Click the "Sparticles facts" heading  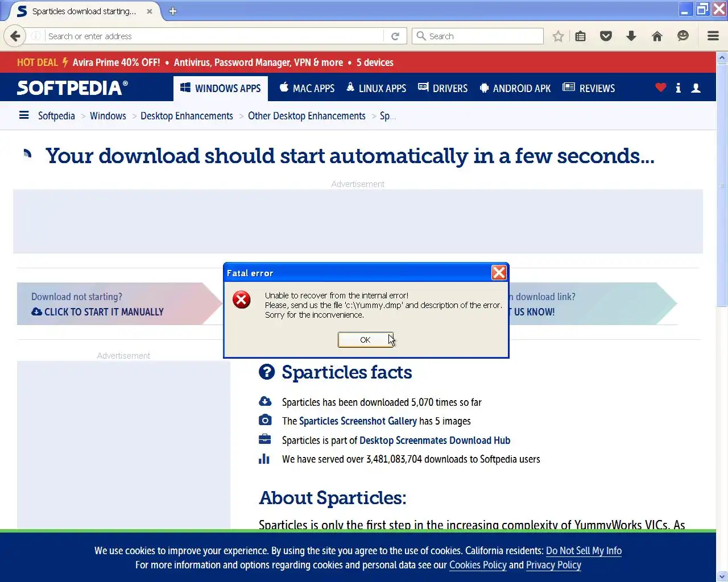pos(346,372)
